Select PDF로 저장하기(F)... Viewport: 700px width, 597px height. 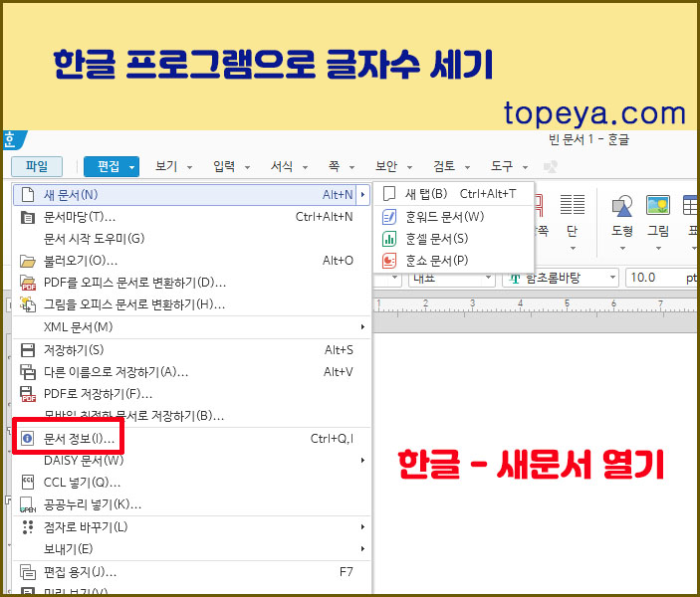click(x=191, y=394)
